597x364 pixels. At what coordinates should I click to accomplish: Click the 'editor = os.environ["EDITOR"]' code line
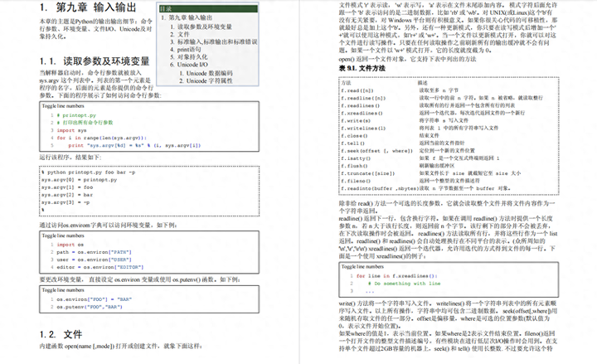click(100, 267)
